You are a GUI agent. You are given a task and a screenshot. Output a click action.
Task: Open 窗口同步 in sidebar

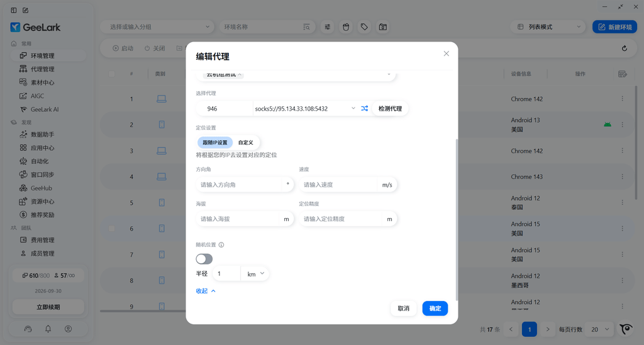click(48, 174)
